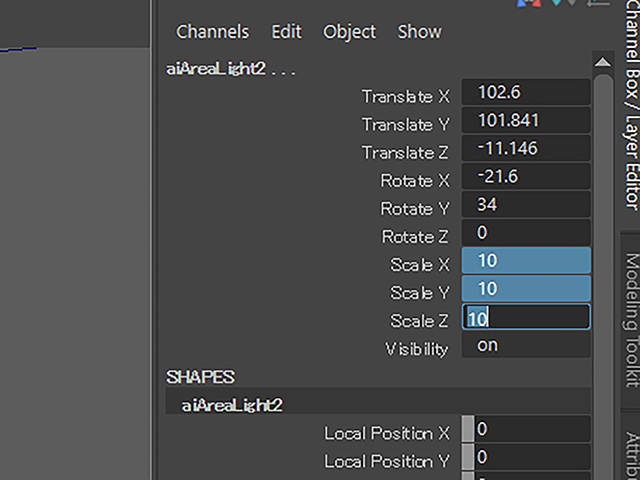This screenshot has height=480, width=640.
Task: Click the Channel Box vertical scrollbar track
Action: [603, 278]
